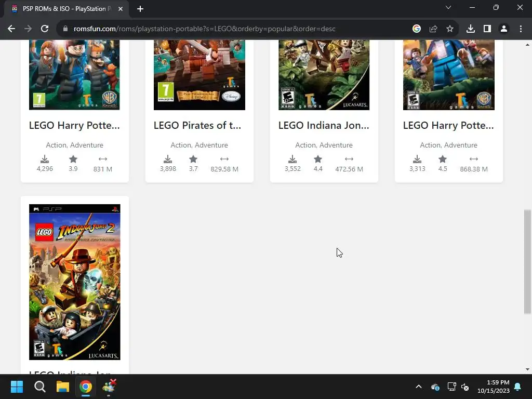
Task: Click the browser forward arrow
Action: pyautogui.click(x=28, y=29)
